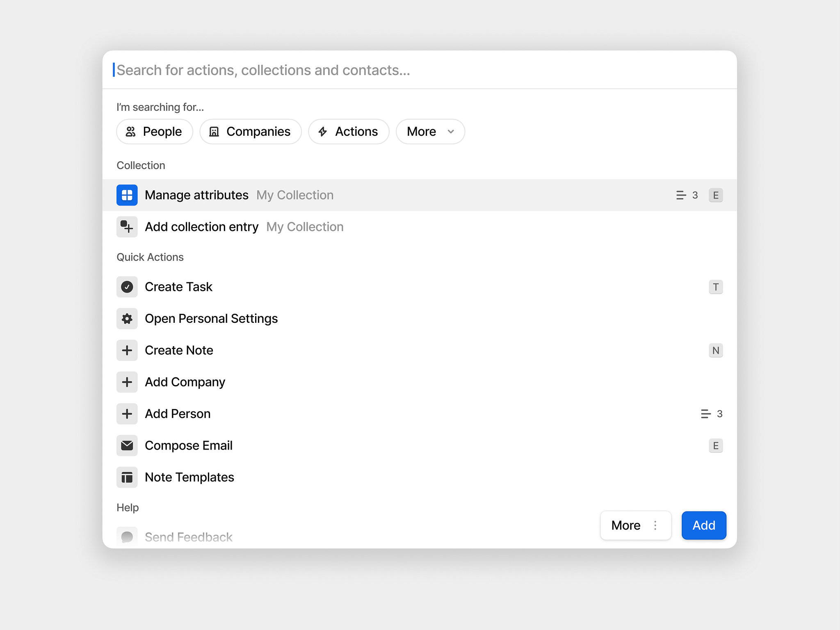
Task: Toggle the Actions search filter
Action: [x=348, y=132]
